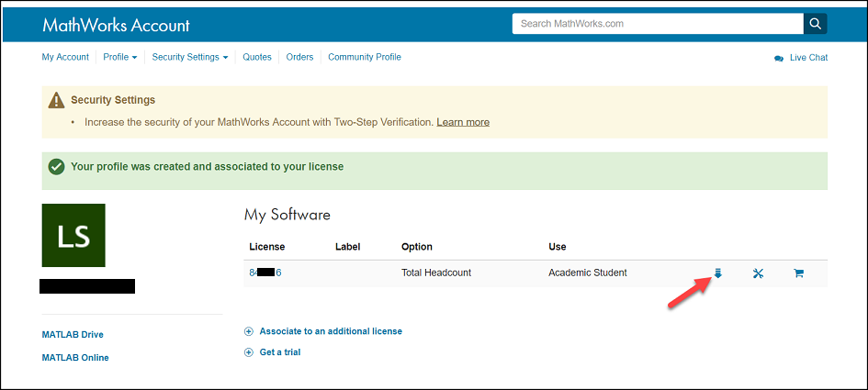Screen dimensions: 868x390
Task: Open the My Account menu item
Action: tap(65, 57)
